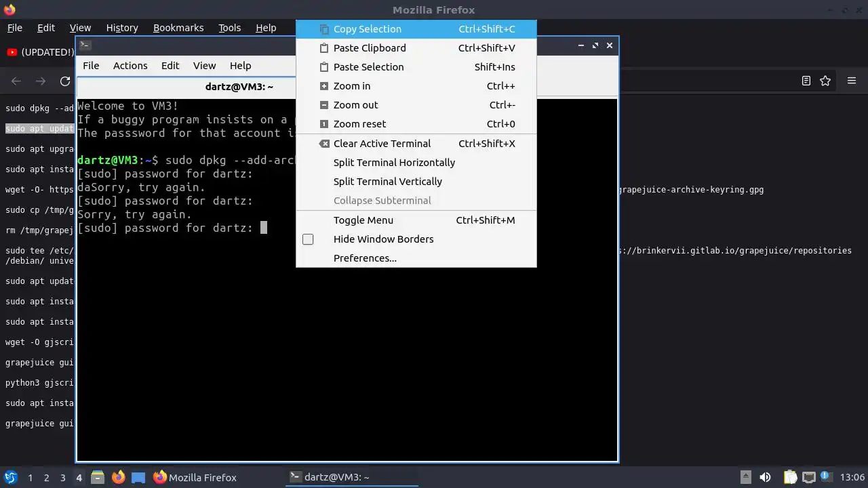
Task: Close the Firefox window
Action: 860,9
